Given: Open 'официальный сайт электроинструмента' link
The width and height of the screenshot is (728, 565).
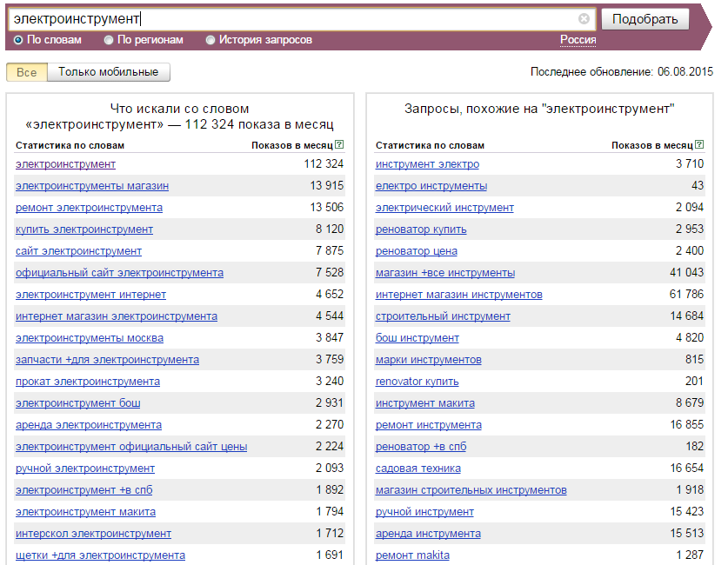Looking at the screenshot, I should tap(119, 273).
